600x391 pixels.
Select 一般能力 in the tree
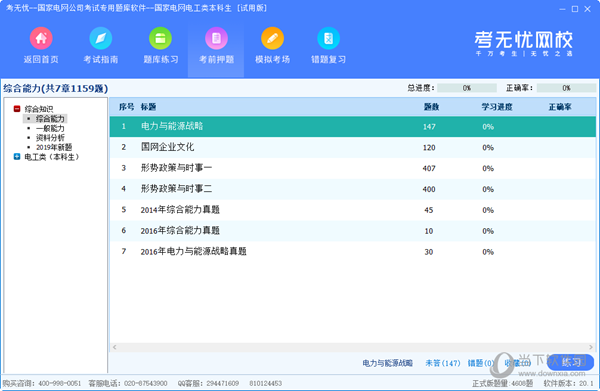click(x=50, y=128)
